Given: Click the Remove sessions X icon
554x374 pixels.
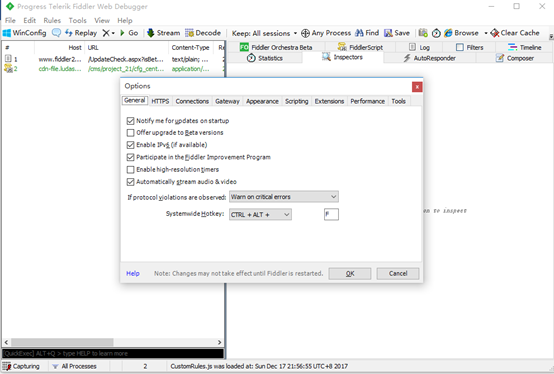Looking at the screenshot, I should [106, 33].
